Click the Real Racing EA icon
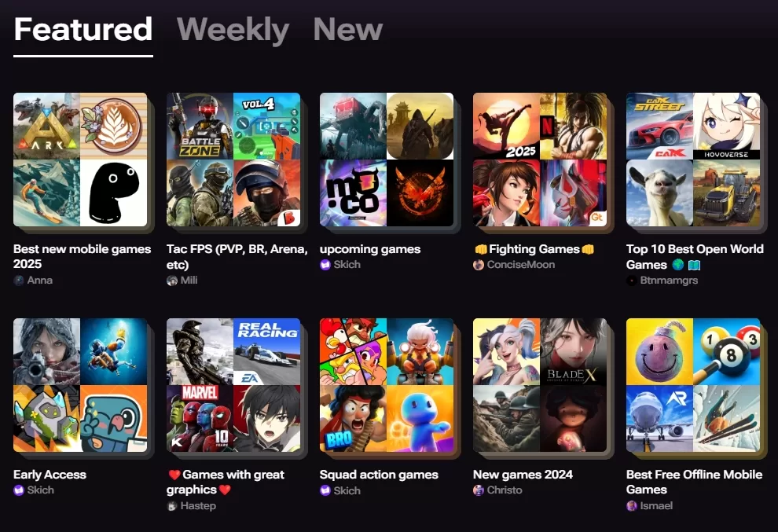Viewport: 778px width, 532px height. pyautogui.click(x=267, y=351)
